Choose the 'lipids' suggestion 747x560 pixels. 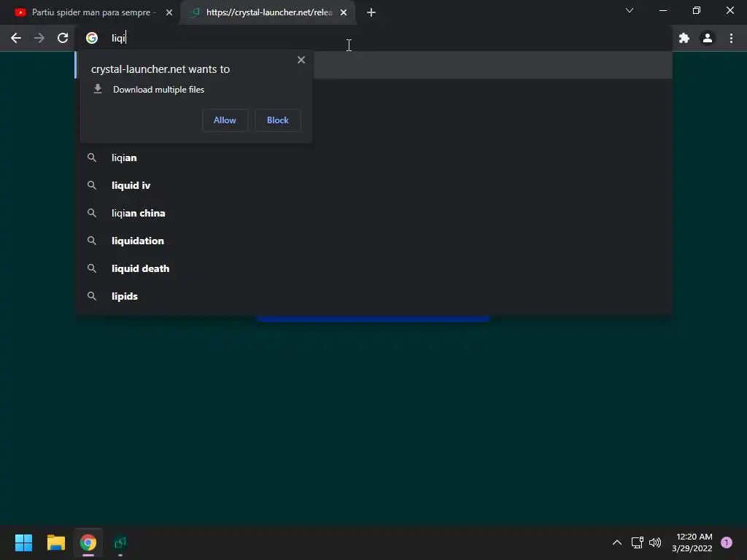[x=373, y=296]
